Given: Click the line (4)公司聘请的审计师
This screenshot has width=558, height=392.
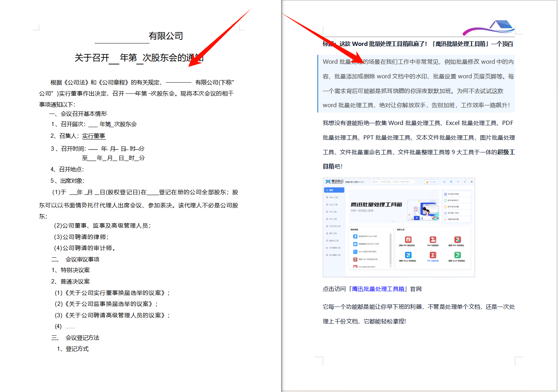Looking at the screenshot, I should click(85, 248).
